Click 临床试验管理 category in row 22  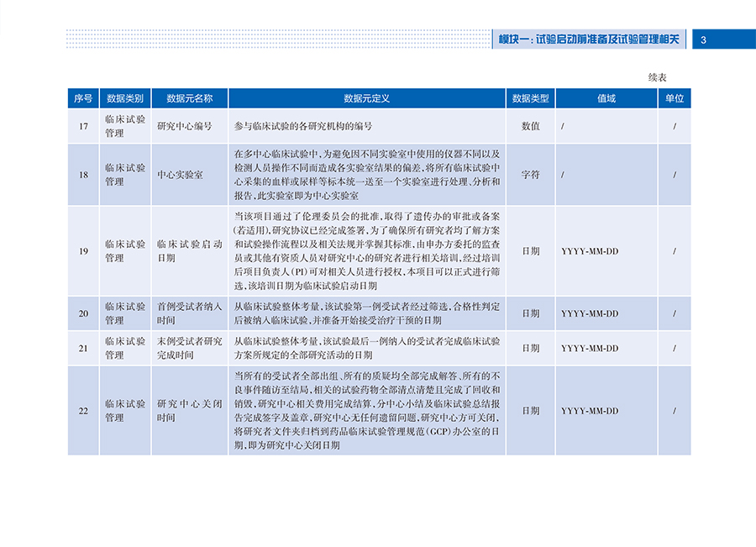(x=125, y=411)
